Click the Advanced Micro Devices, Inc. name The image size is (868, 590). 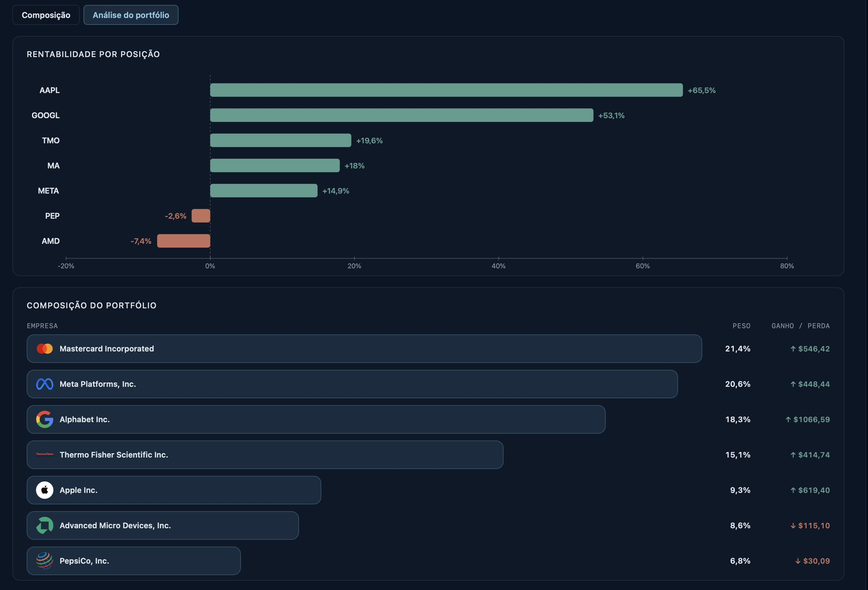click(x=115, y=525)
